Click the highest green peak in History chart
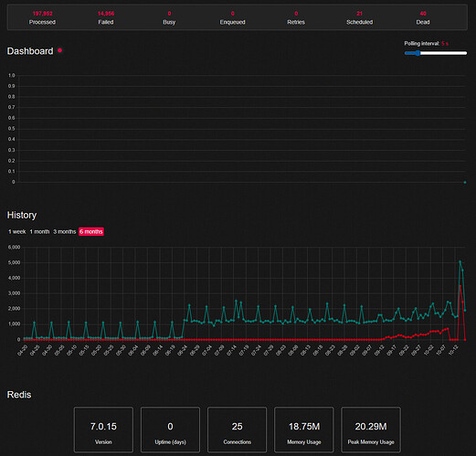476x456 pixels. (460, 261)
